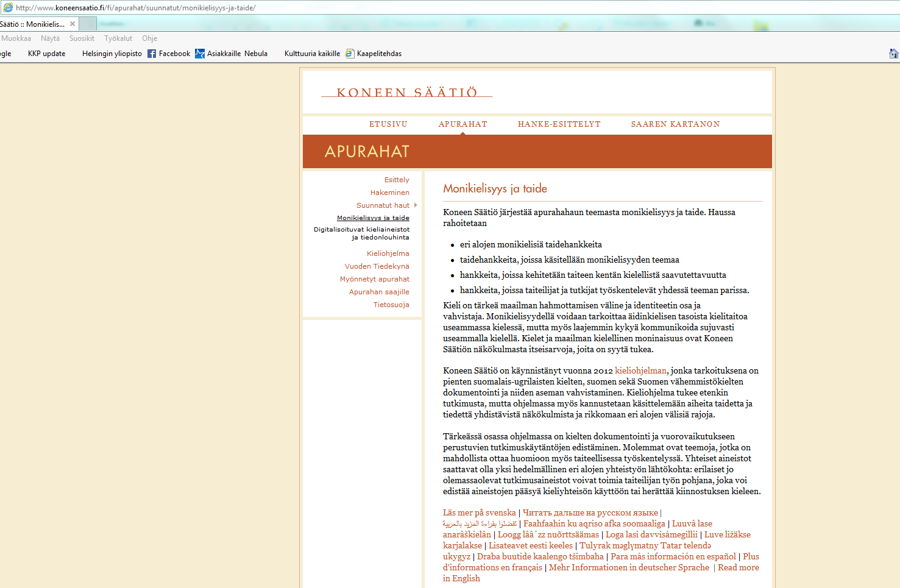
Task: Click Loogg lââ´zz nuõrttsäämas link
Action: click(x=548, y=535)
